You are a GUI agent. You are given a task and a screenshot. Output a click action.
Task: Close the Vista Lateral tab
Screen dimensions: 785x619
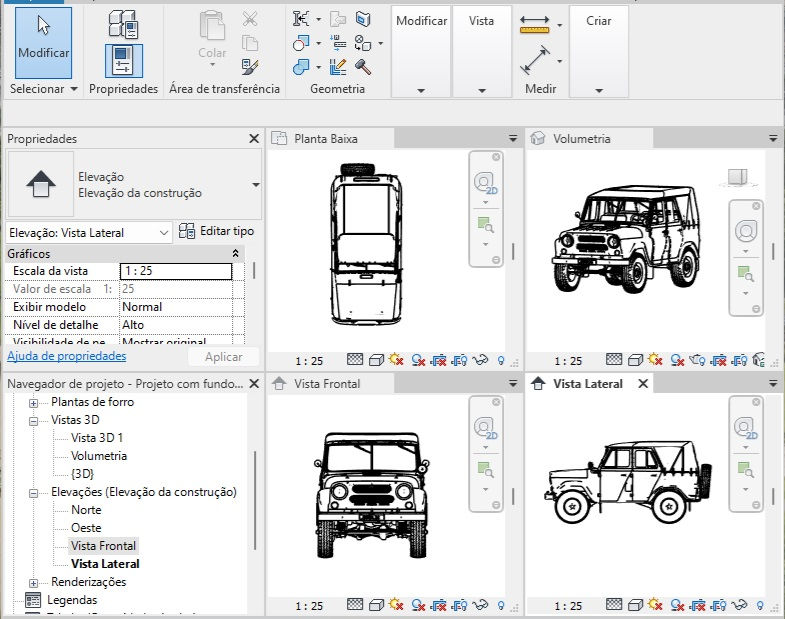pyautogui.click(x=643, y=384)
